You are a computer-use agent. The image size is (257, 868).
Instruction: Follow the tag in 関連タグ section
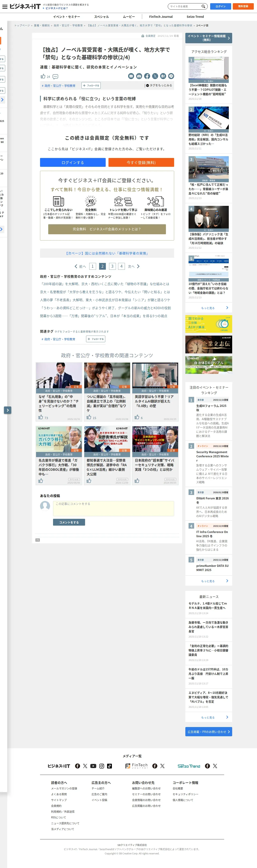[96, 339]
